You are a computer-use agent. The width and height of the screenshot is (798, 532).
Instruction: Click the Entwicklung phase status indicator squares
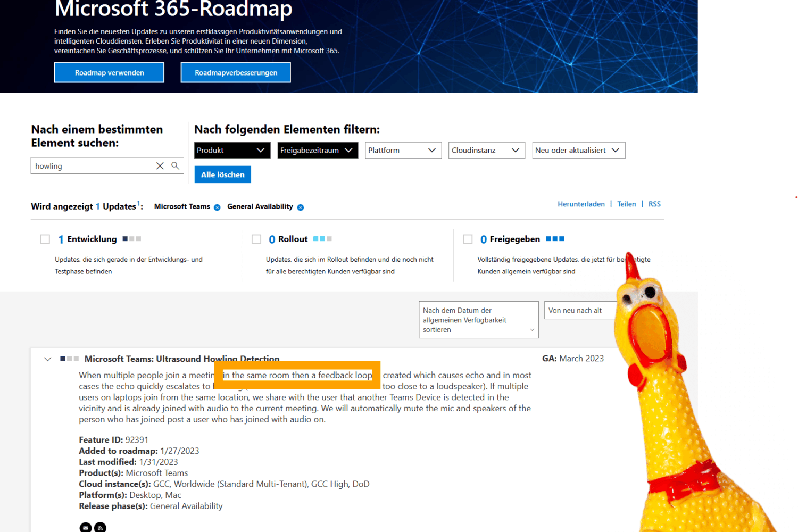[131, 239]
